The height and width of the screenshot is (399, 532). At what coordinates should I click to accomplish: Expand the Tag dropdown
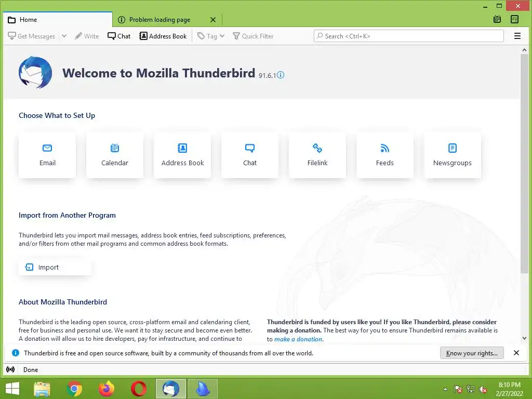pyautogui.click(x=211, y=36)
